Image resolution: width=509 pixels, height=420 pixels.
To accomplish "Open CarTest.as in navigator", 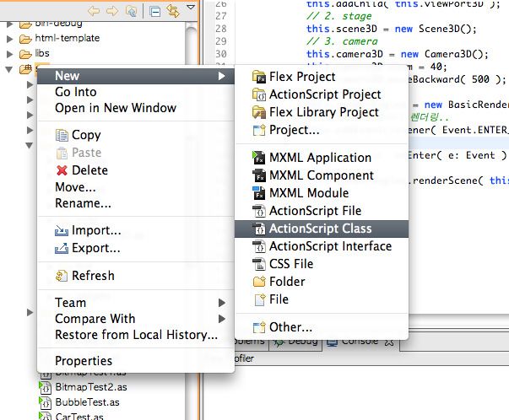I will tap(79, 417).
